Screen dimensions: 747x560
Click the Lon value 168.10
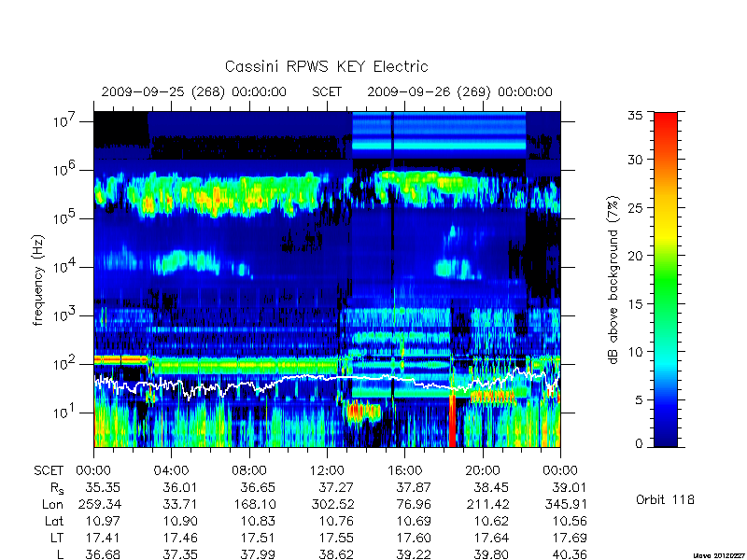[254, 504]
